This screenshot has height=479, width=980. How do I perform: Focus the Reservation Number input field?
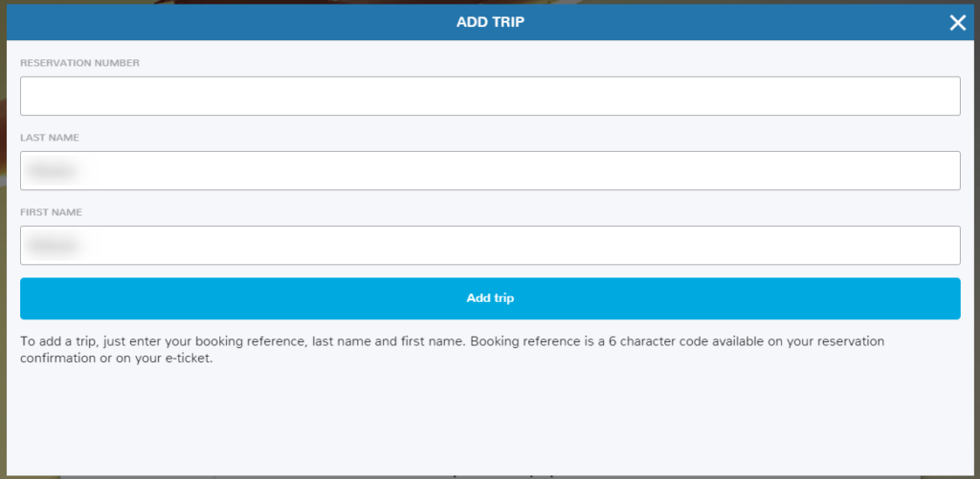490,97
